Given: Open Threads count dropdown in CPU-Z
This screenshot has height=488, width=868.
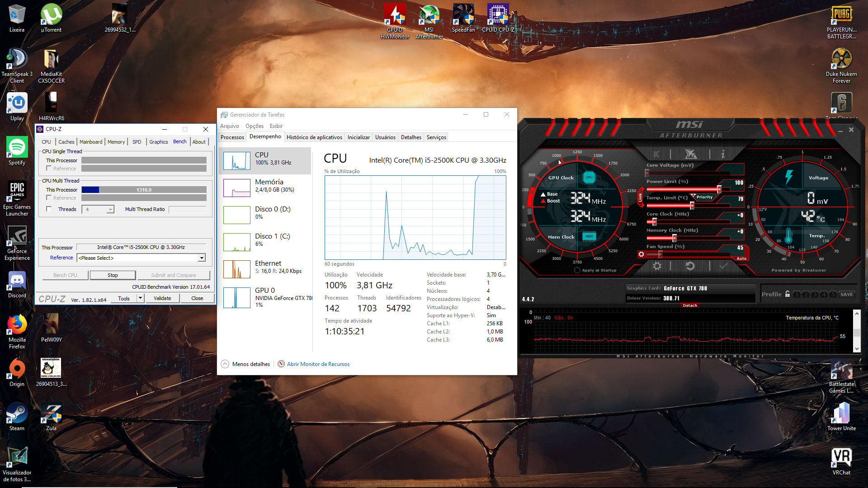Looking at the screenshot, I should [110, 209].
